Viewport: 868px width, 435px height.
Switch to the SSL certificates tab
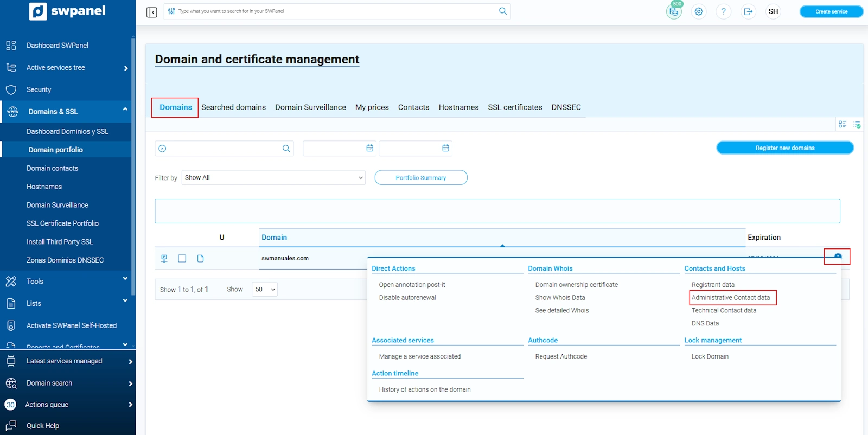click(515, 107)
